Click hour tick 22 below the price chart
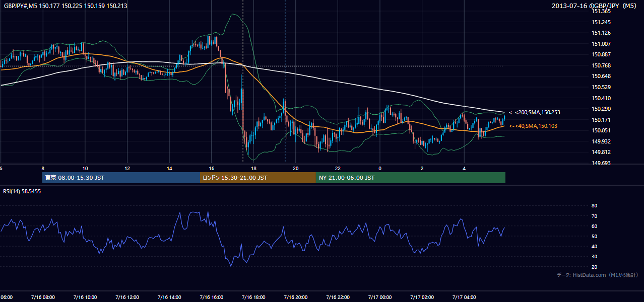 (338, 168)
